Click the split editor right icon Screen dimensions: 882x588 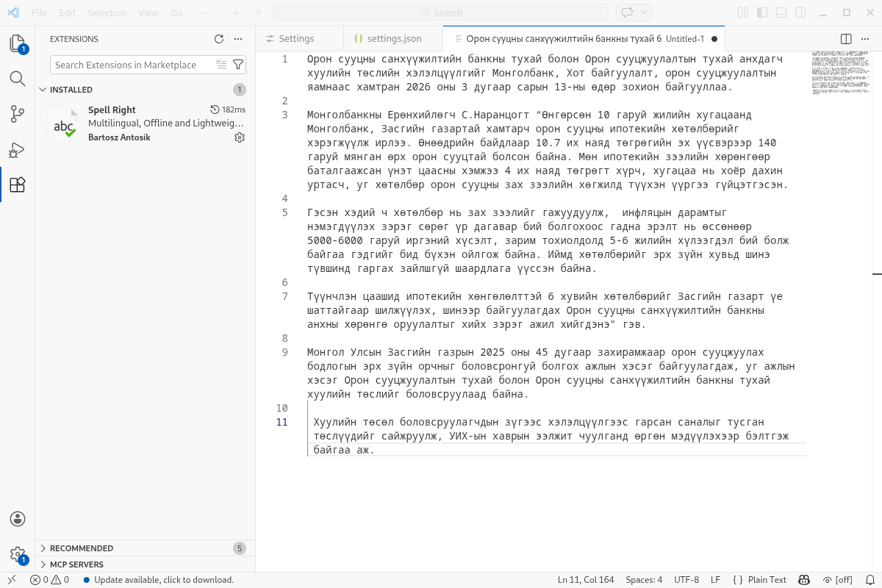click(846, 39)
